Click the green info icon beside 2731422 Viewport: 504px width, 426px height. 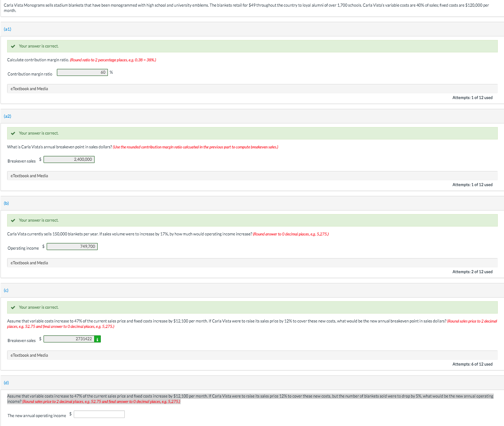(97, 339)
